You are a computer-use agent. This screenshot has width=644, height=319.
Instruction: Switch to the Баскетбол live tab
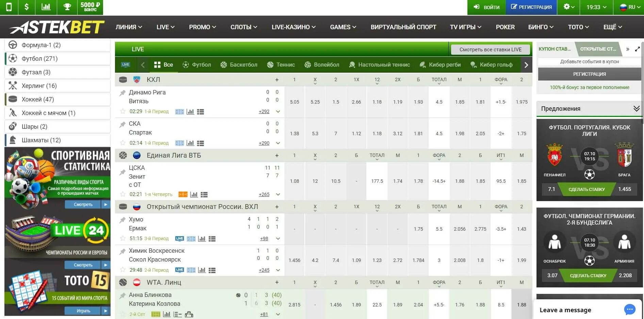click(x=239, y=65)
